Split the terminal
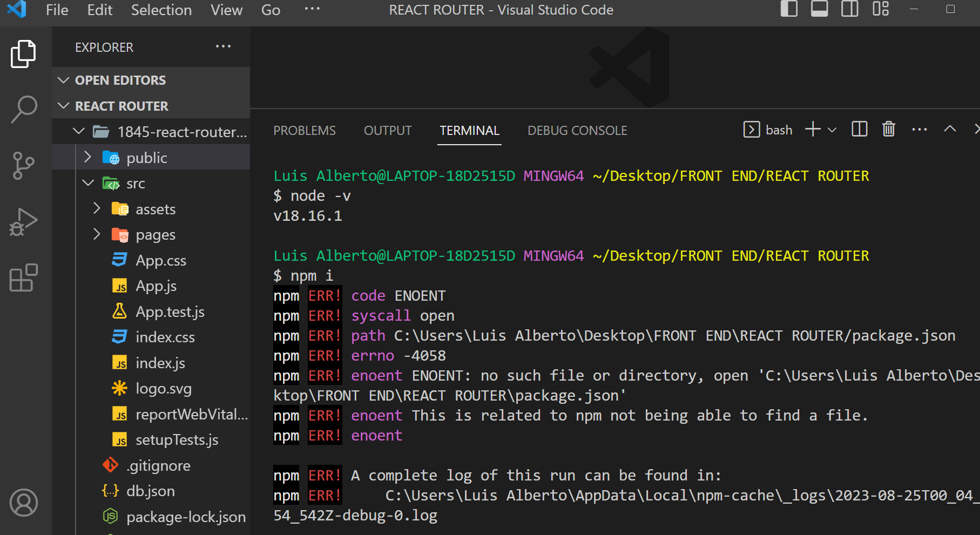 click(x=859, y=130)
